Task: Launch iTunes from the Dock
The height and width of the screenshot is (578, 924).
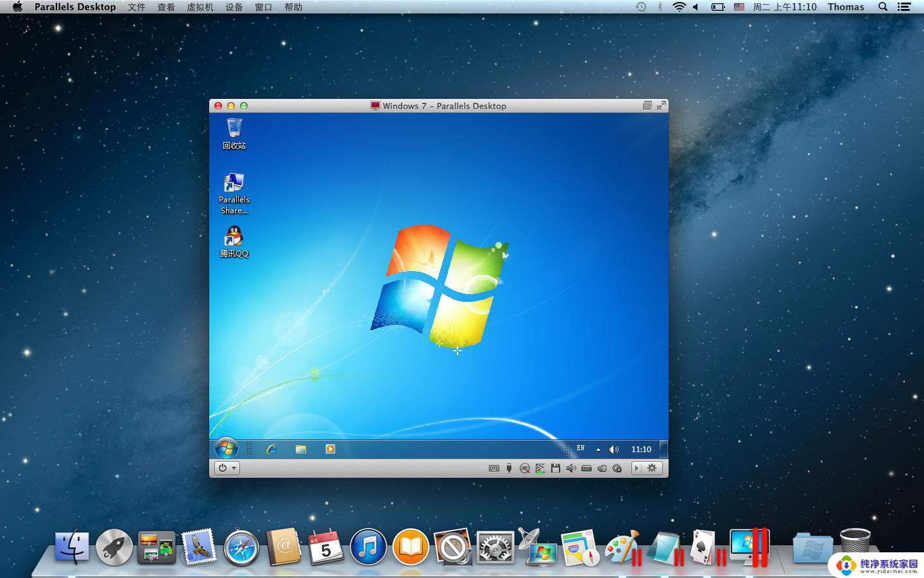Action: [x=368, y=547]
